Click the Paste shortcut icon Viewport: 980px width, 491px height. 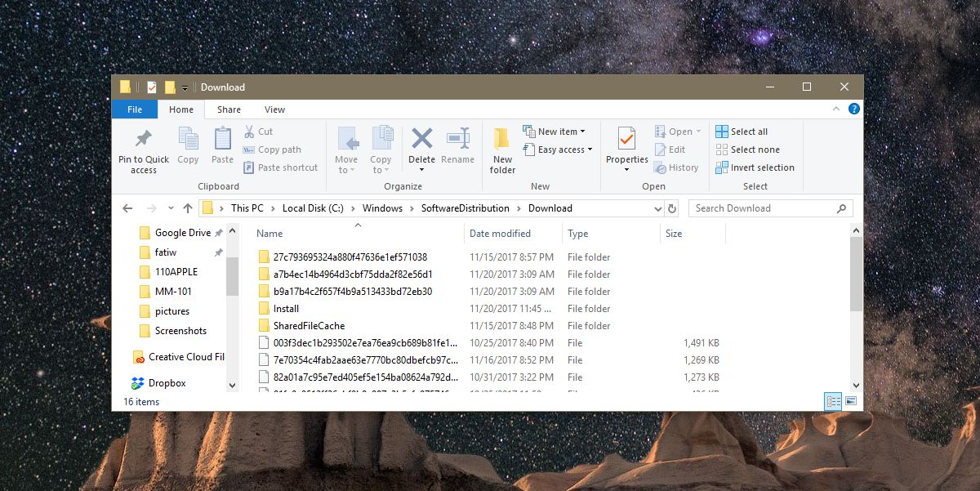[280, 167]
